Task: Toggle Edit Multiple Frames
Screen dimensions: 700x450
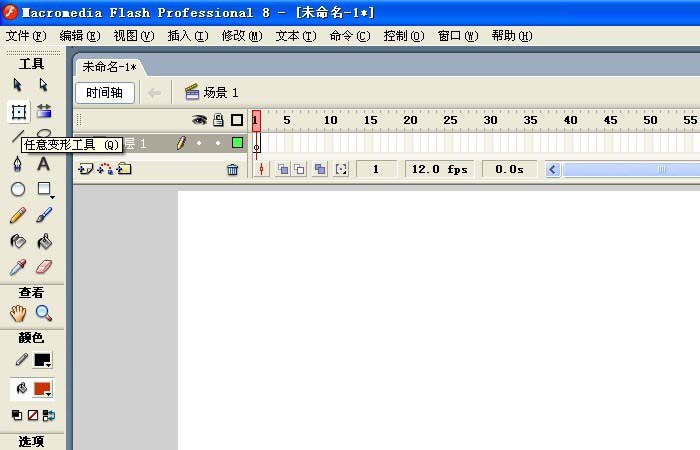Action: coord(320,169)
